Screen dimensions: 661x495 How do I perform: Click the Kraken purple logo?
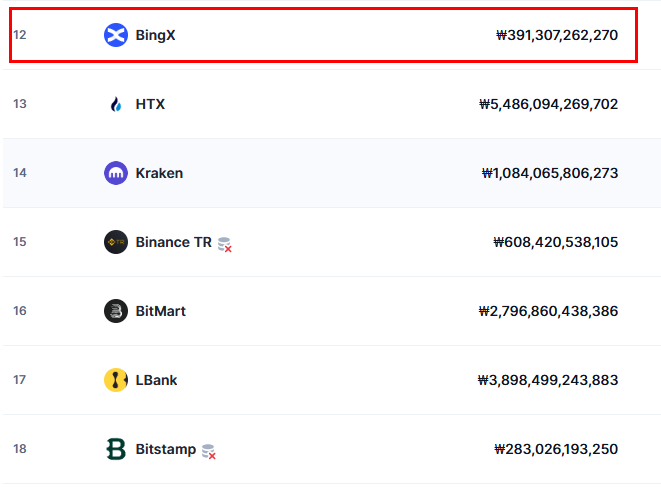(x=116, y=173)
